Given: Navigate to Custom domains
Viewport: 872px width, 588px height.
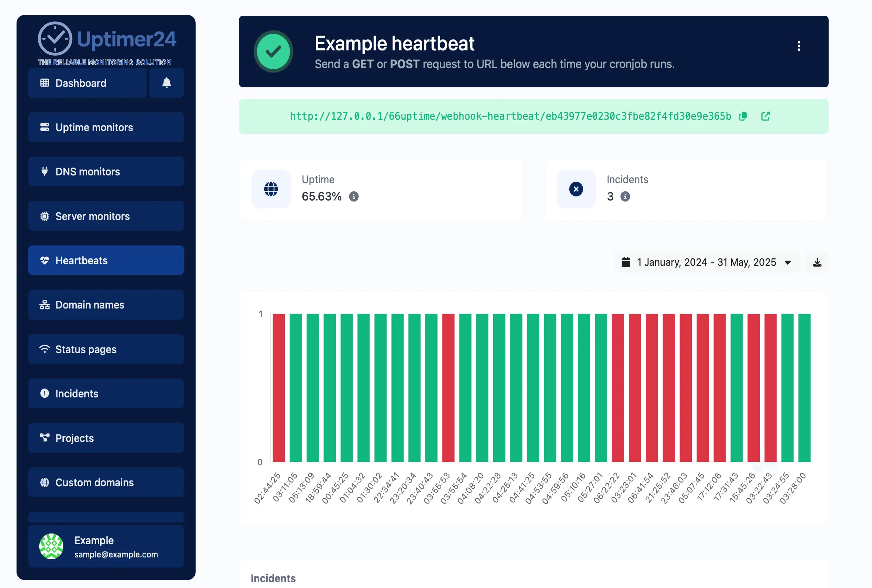Looking at the screenshot, I should pos(106,482).
